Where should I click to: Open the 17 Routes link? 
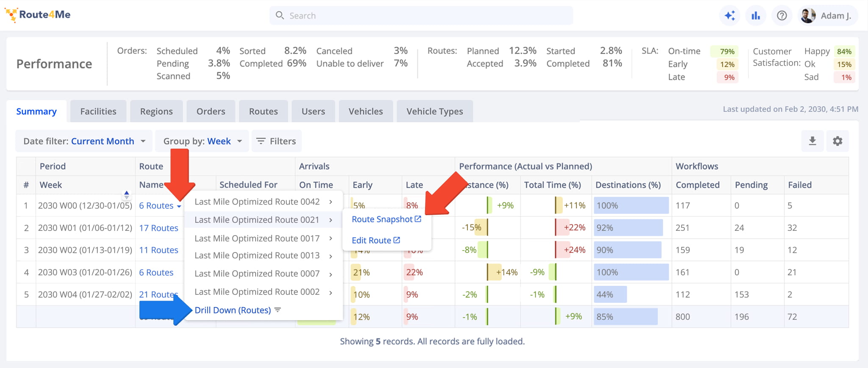click(x=159, y=228)
